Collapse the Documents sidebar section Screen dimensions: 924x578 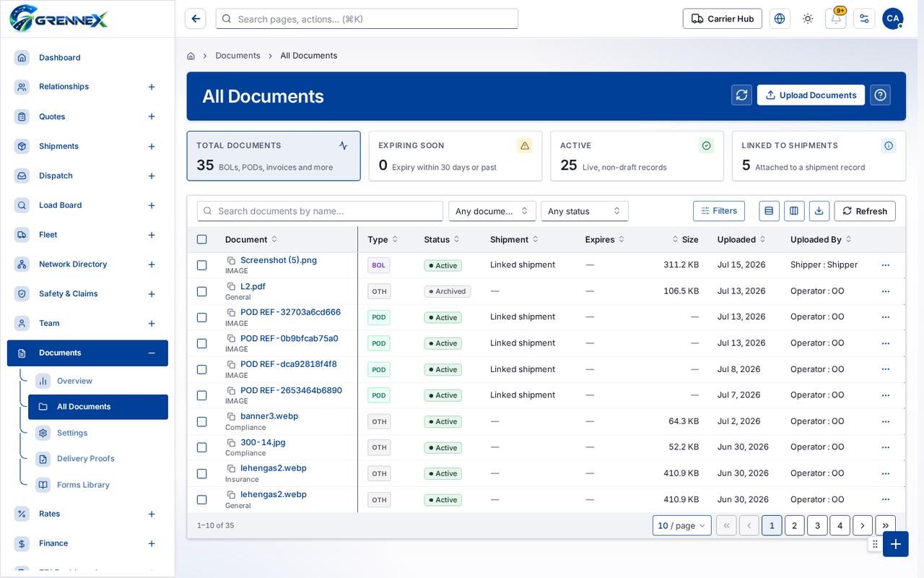(152, 353)
